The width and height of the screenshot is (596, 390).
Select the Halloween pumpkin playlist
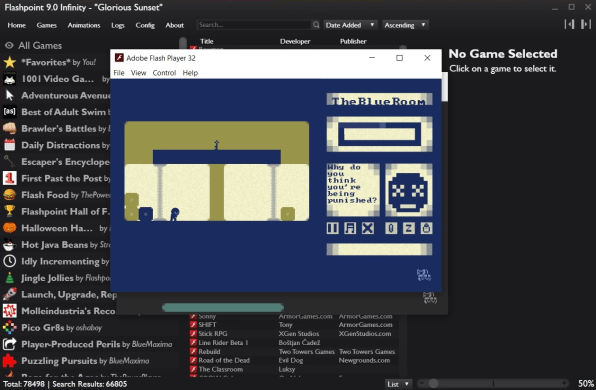(x=10, y=228)
